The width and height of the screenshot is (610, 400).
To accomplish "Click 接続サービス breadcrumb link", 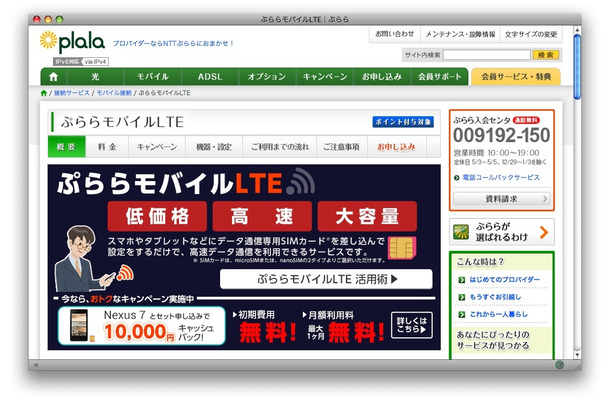I will click(72, 93).
